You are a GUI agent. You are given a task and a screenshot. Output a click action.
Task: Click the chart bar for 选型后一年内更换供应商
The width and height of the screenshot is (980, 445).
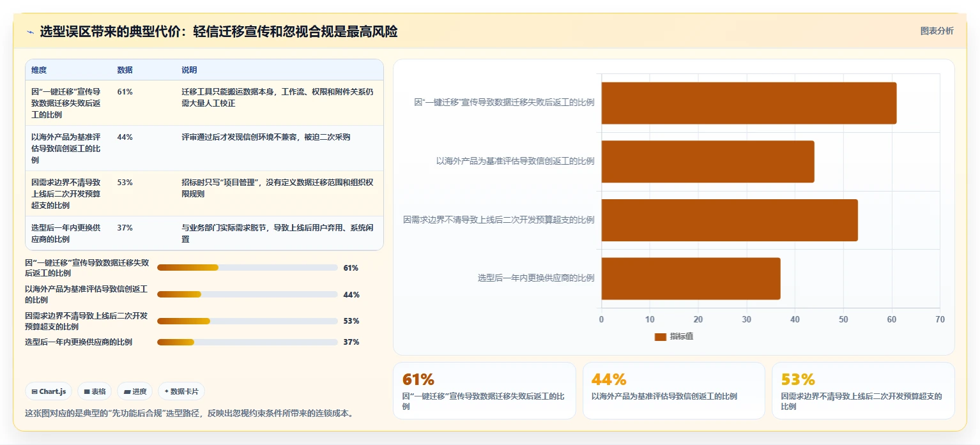691,278
